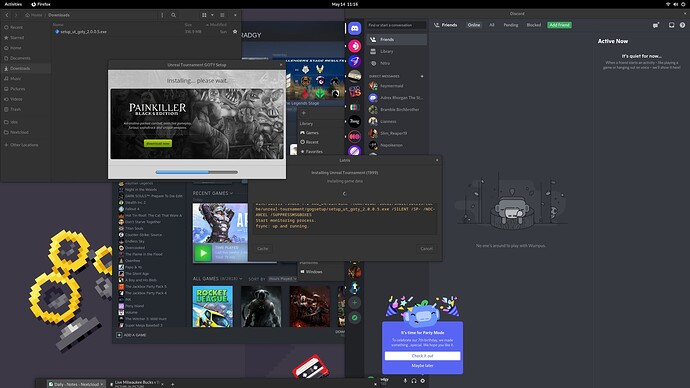Click download now on Painkiller ad

[x=158, y=143]
